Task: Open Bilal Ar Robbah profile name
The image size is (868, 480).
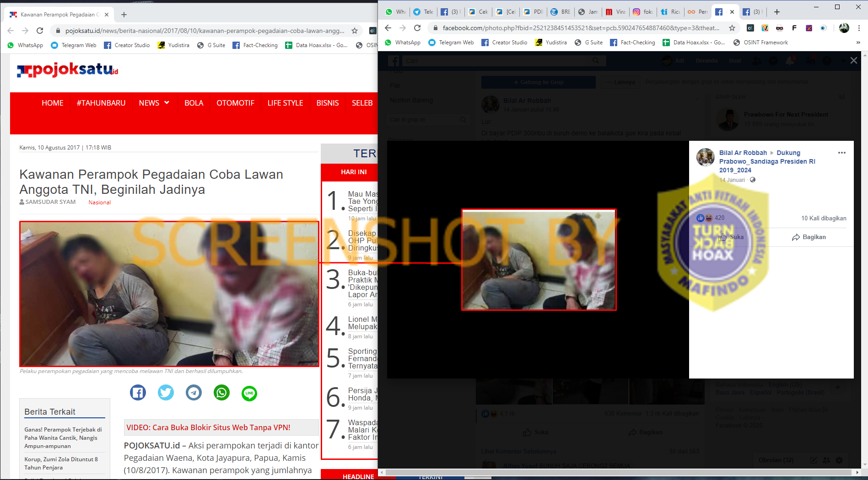Action: pyautogui.click(x=743, y=153)
